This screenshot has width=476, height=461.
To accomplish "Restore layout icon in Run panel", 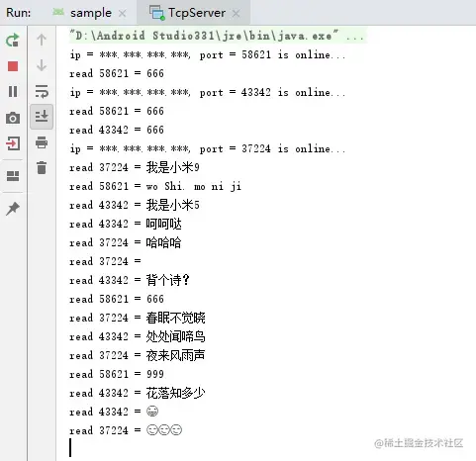I will [13, 176].
